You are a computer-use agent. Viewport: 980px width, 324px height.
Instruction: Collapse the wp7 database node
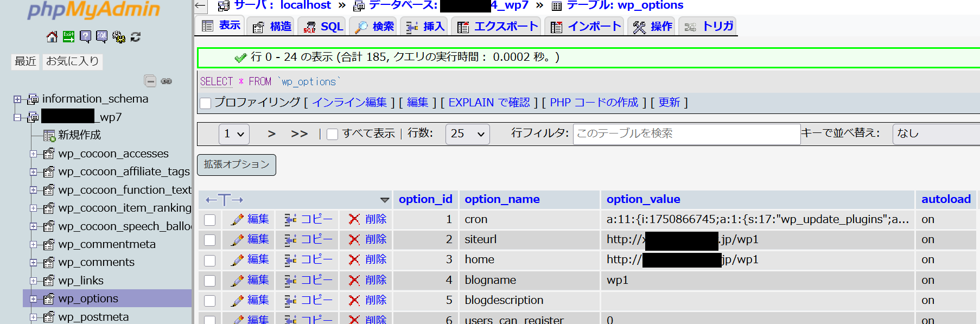coord(17,117)
